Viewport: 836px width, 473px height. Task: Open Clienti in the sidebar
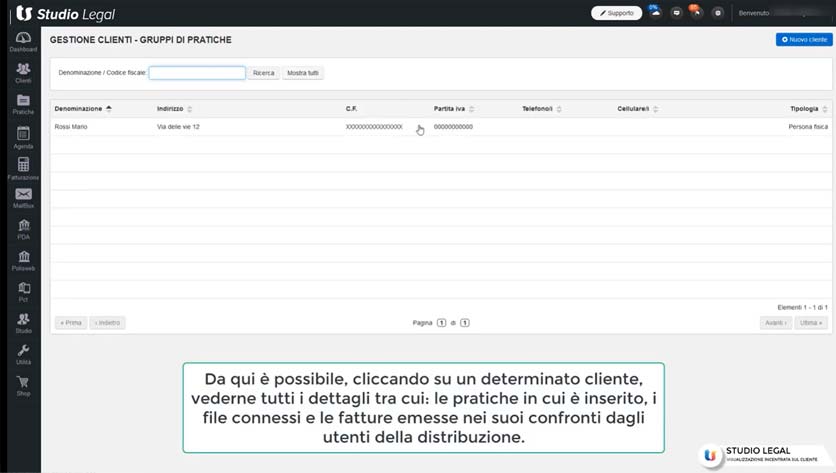point(23,73)
